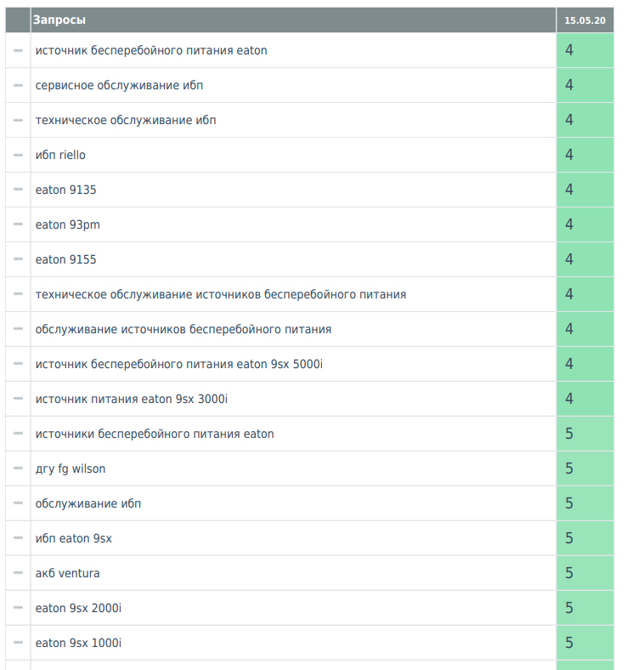
Task: Click the dash icon beside 'обслуживание ибп'
Action: click(x=18, y=503)
